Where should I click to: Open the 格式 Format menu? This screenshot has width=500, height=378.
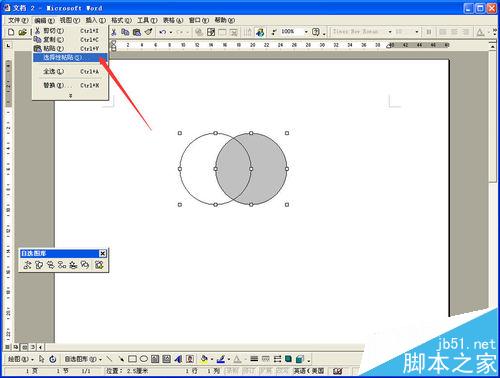point(121,20)
